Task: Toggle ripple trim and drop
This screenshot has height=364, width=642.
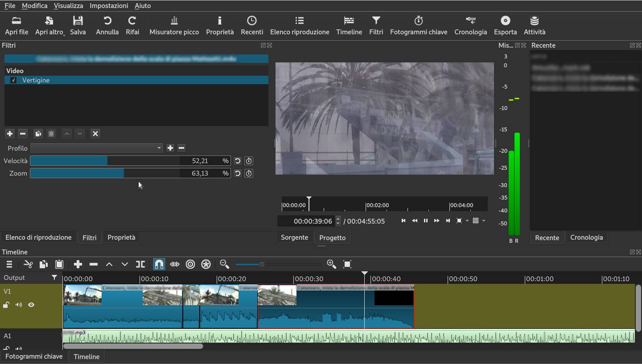Action: tap(190, 264)
